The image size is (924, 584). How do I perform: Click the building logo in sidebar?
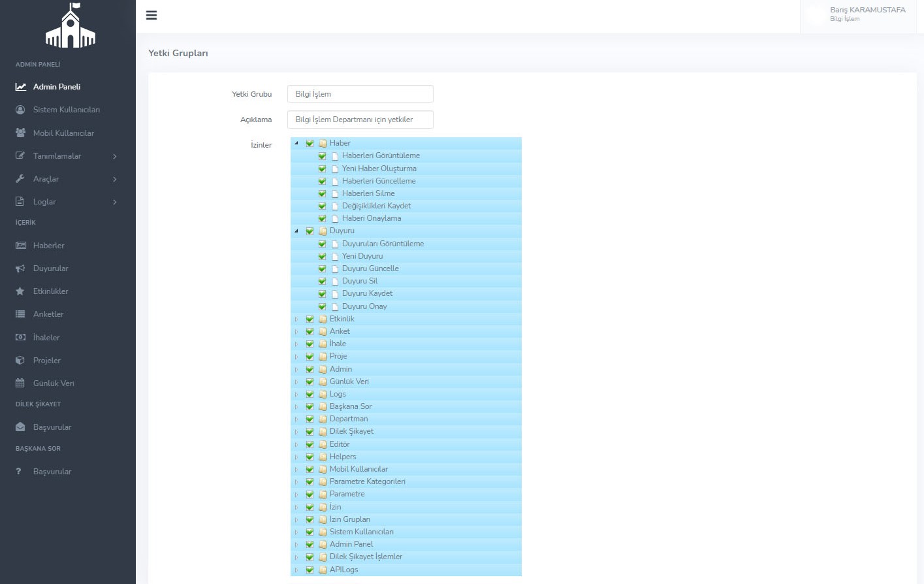71,25
